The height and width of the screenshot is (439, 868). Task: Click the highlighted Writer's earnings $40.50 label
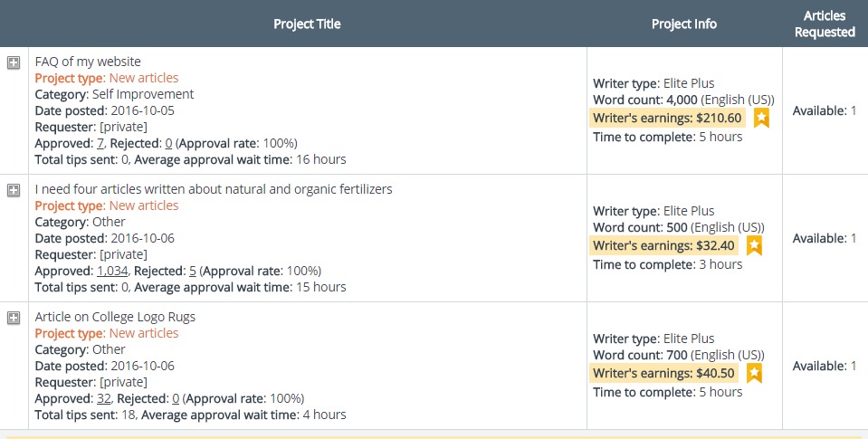tap(663, 373)
